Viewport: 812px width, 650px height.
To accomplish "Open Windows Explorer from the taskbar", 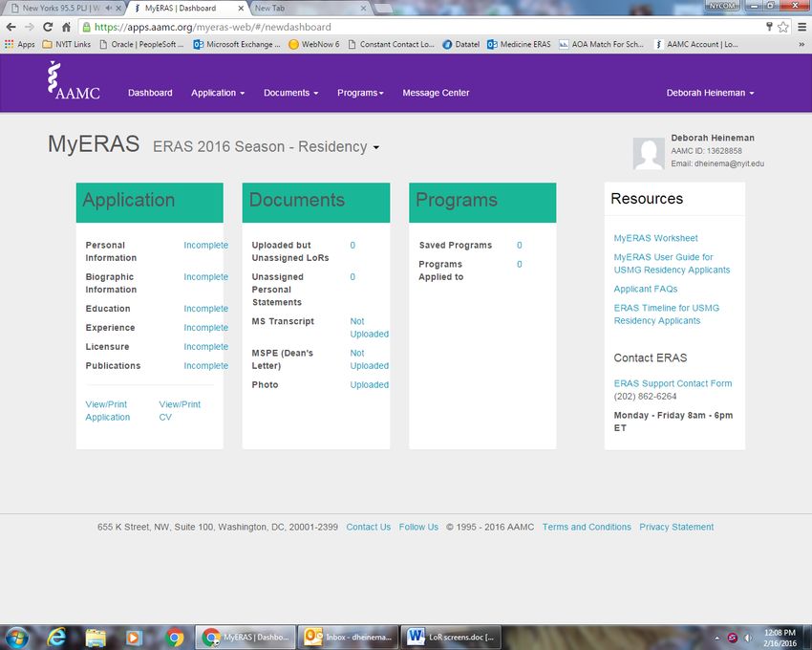I will [96, 637].
